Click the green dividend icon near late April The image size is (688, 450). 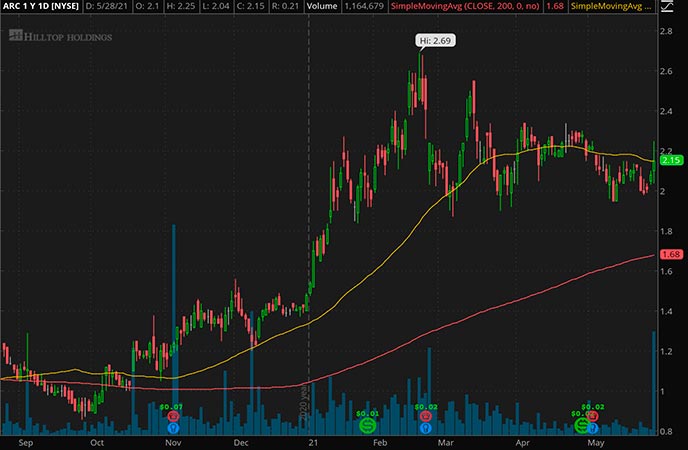[582, 425]
